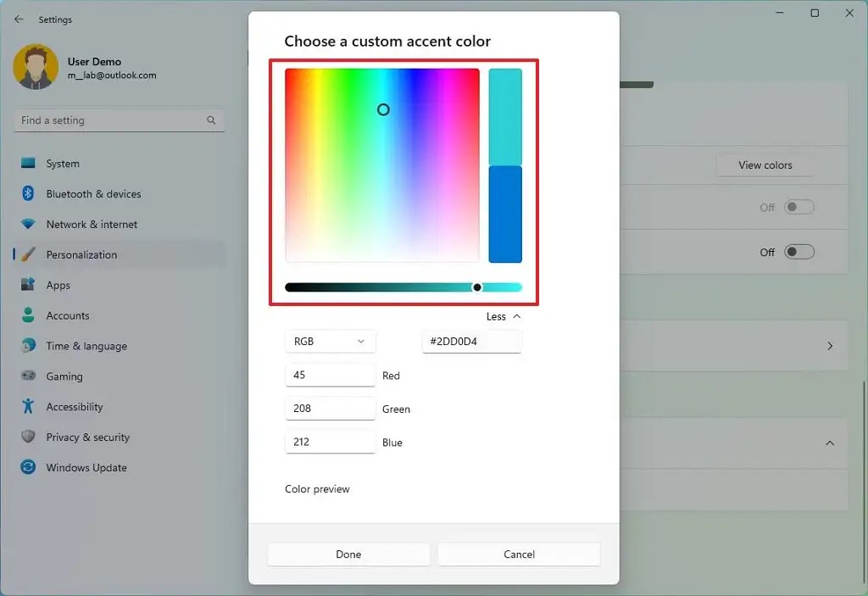
Task: Select the Gaming controller icon
Action: point(29,376)
